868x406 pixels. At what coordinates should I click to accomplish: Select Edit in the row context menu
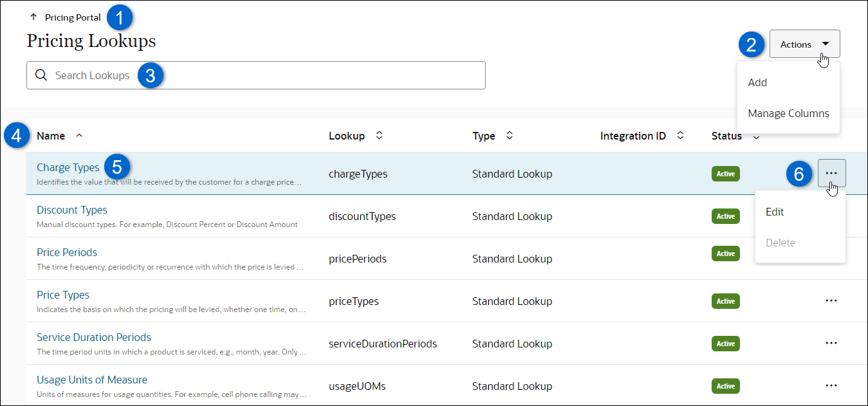(775, 212)
